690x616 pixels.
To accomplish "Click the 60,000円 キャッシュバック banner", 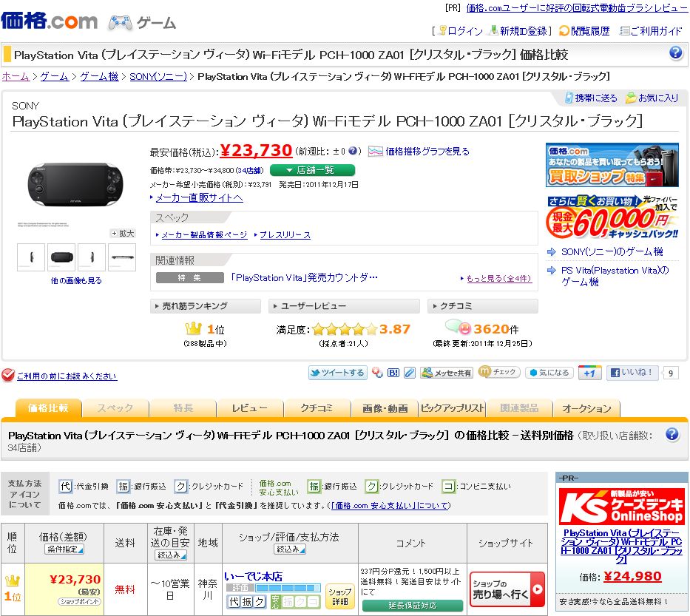I will tap(612, 217).
